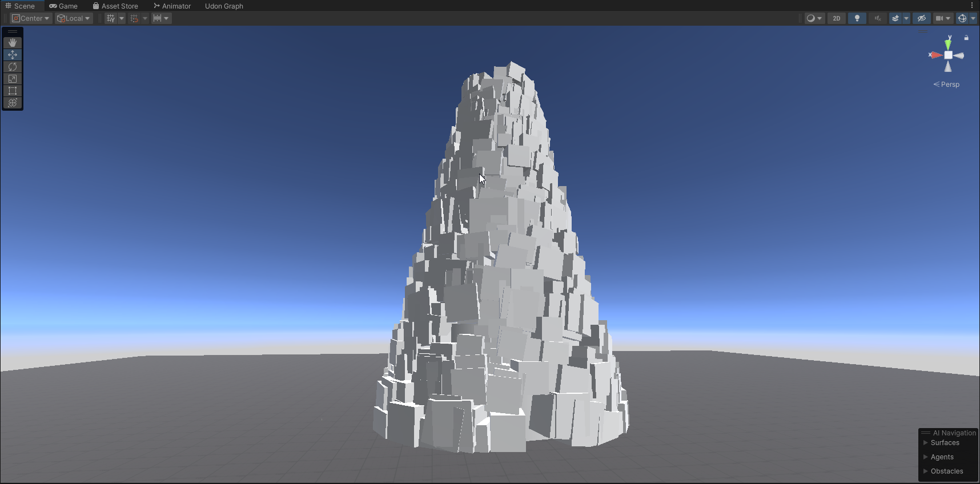Toggle the scene gizmo rotation lock
This screenshot has height=484, width=980.
pos(966,38)
